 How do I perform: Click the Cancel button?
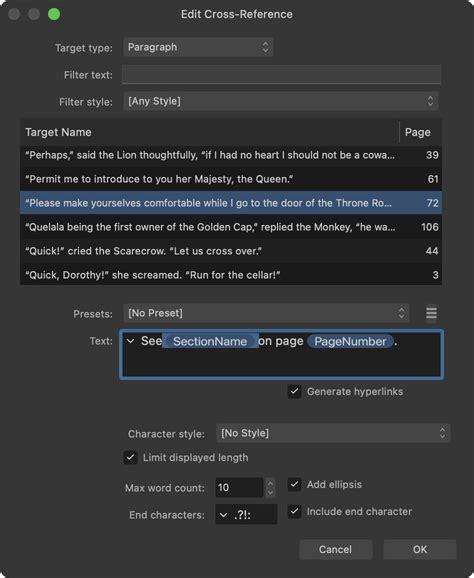(x=335, y=550)
